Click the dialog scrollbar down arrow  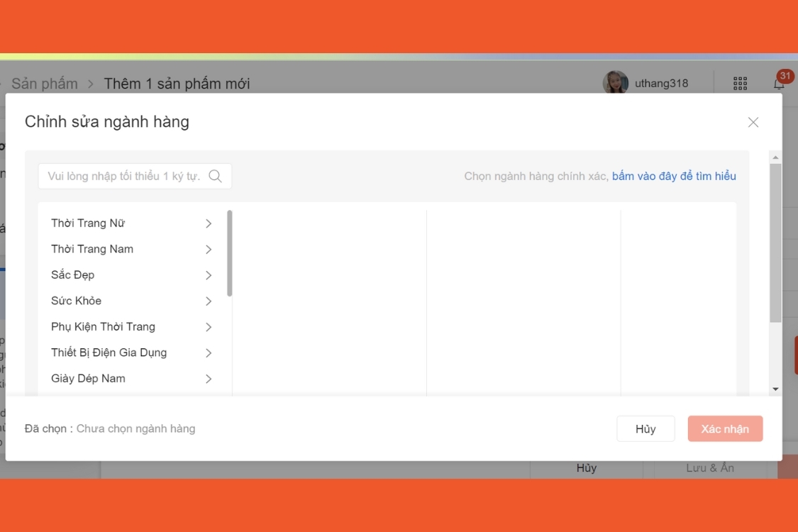[775, 389]
